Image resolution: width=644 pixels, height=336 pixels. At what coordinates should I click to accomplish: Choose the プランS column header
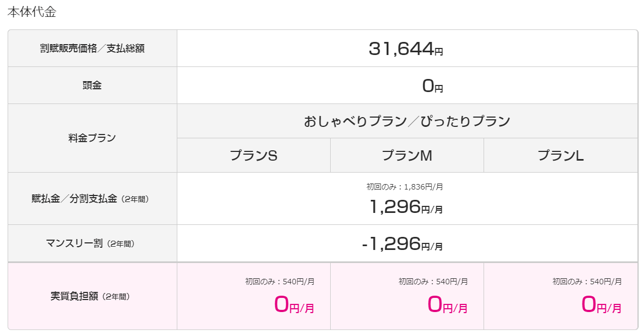pos(253,155)
